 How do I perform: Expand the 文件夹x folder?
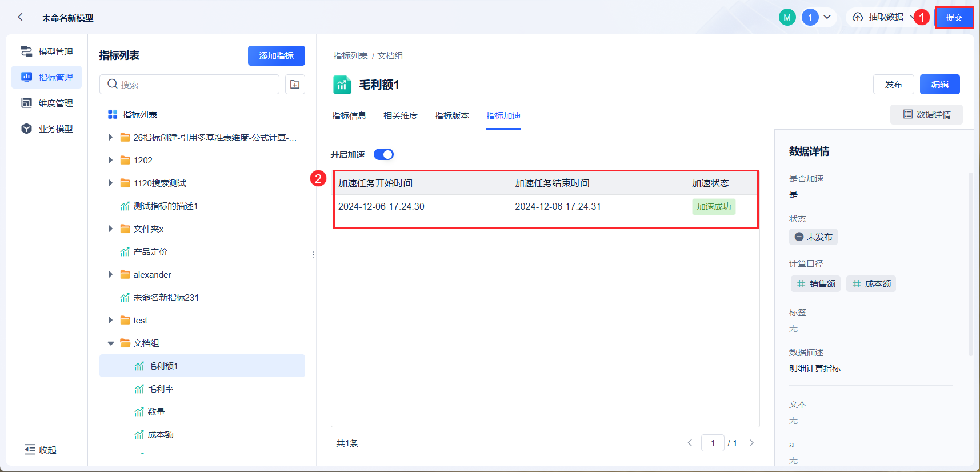110,229
